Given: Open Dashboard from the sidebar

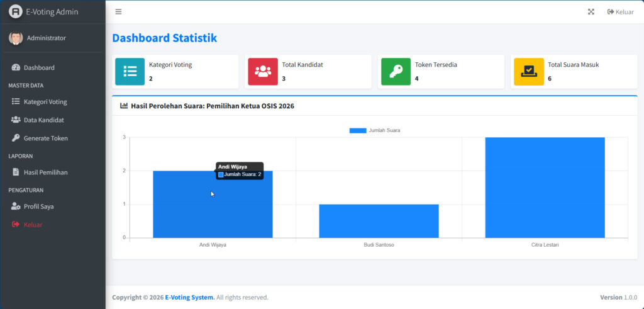Looking at the screenshot, I should click(x=39, y=67).
